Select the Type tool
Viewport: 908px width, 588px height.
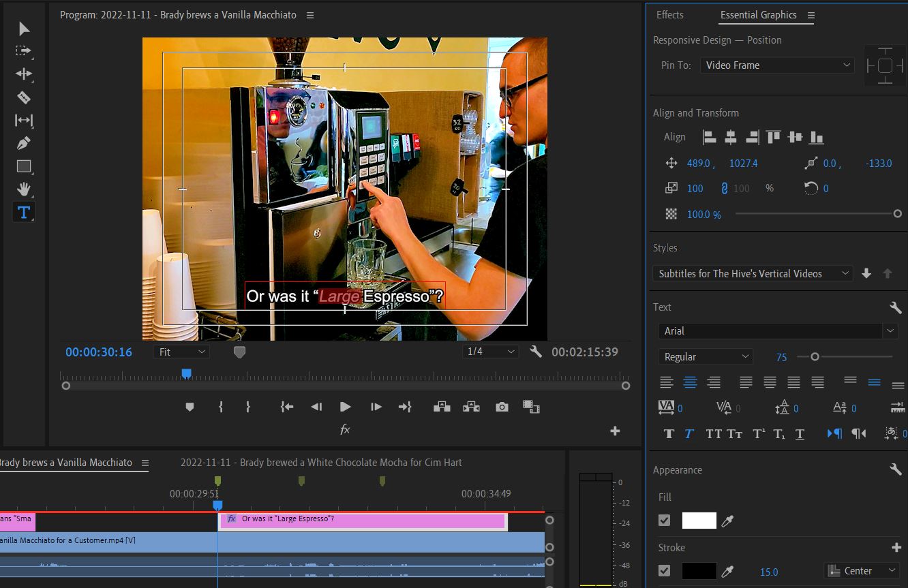click(x=24, y=212)
